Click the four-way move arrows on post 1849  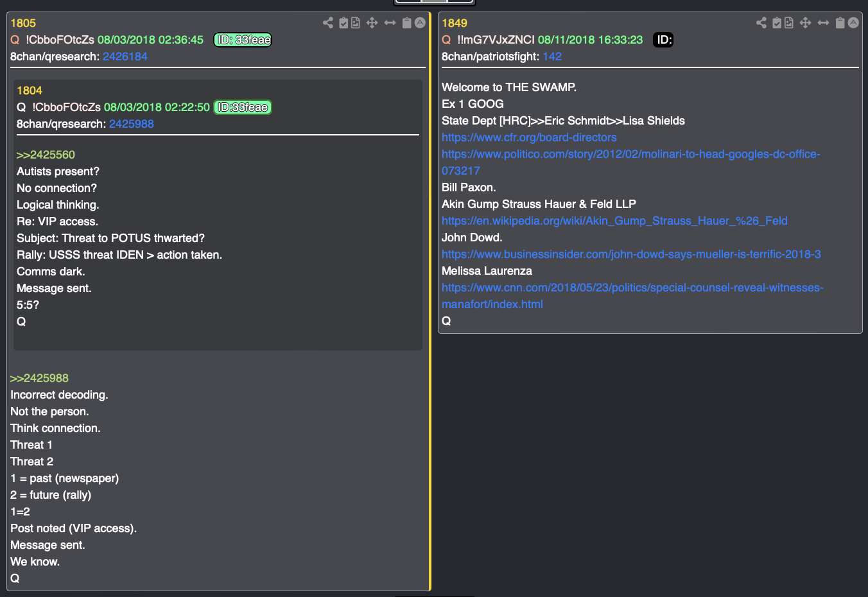[805, 23]
